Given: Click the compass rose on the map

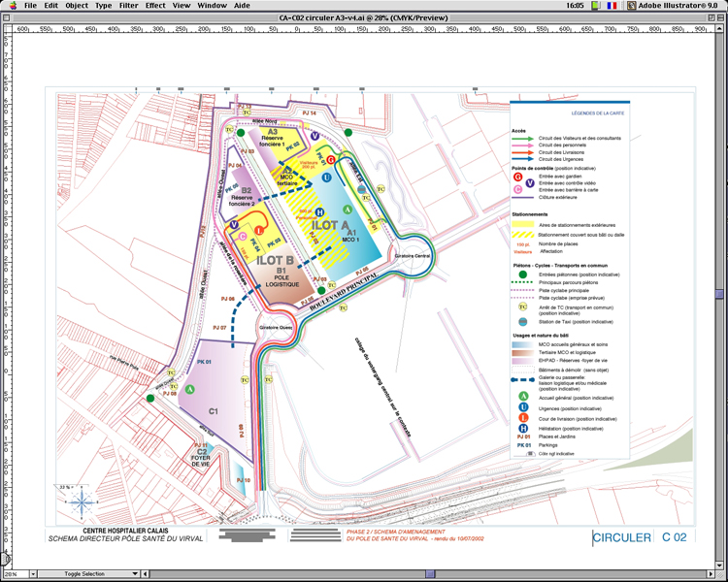Looking at the screenshot, I should [x=84, y=502].
